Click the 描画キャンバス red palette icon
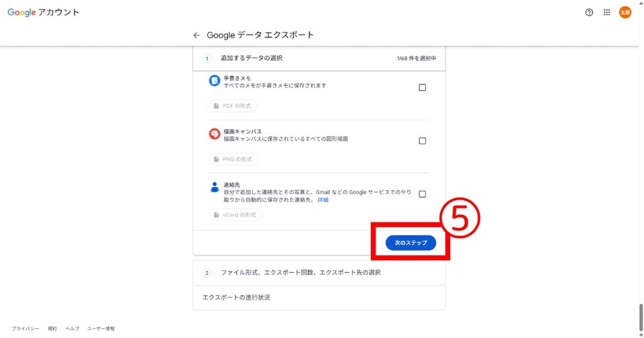This screenshot has height=338, width=644. [x=215, y=134]
